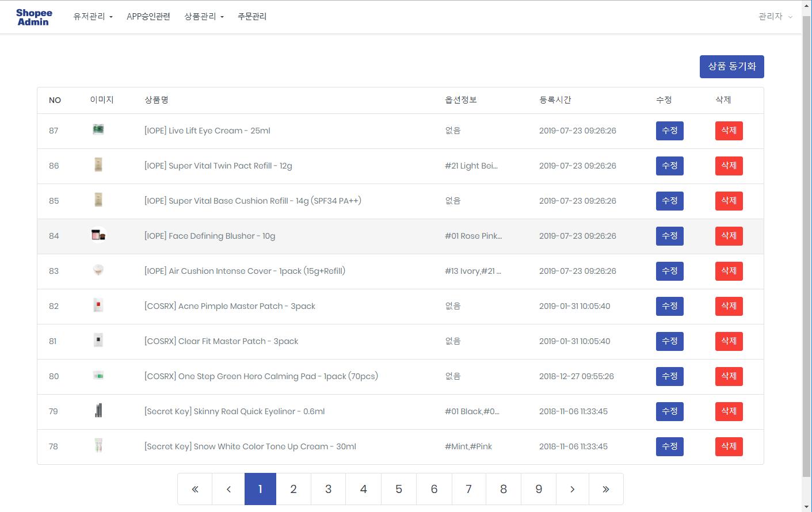Open thumbnail of Snow White Color Tone Up Cream

[x=98, y=445]
